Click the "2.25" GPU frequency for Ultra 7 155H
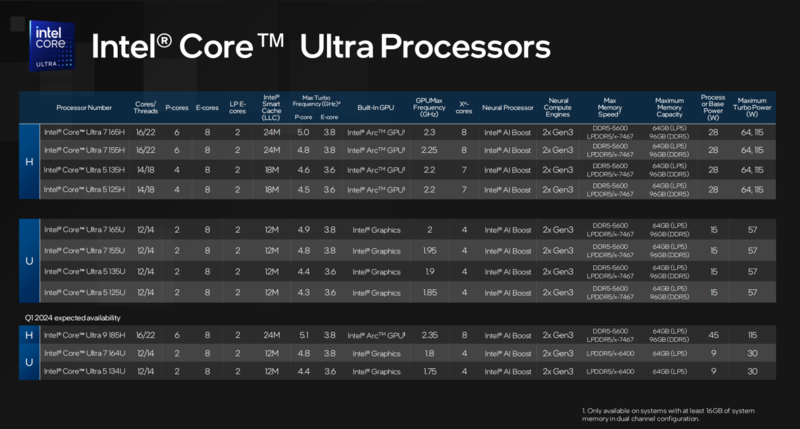The height and width of the screenshot is (429, 800). tap(429, 150)
